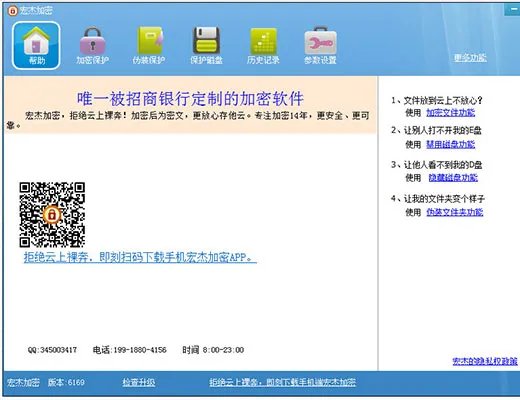Open the 历史记录 icon

pos(263,45)
